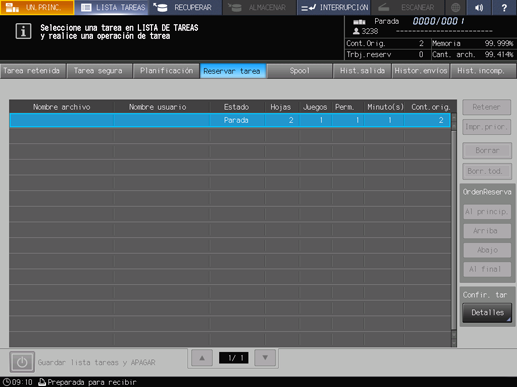The height and width of the screenshot is (387, 517).
Task: Click the globe network icon
Action: pyautogui.click(x=456, y=7)
